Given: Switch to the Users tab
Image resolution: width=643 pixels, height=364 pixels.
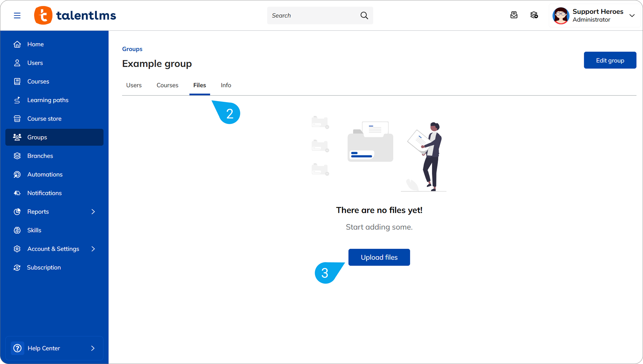Looking at the screenshot, I should (x=134, y=85).
